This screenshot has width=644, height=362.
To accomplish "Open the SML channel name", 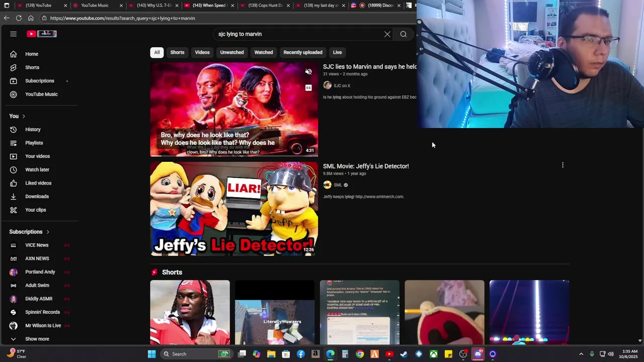I will 338,185.
